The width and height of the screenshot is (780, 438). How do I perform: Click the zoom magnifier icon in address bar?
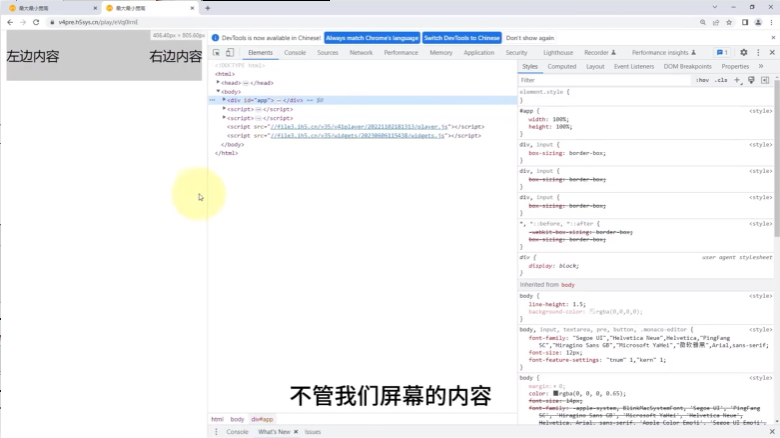(703, 22)
